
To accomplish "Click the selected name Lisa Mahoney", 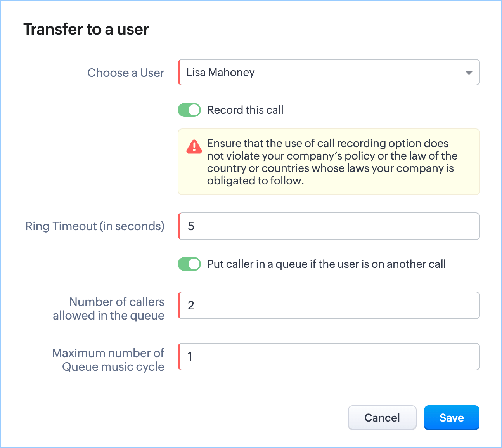I will 220,73.
